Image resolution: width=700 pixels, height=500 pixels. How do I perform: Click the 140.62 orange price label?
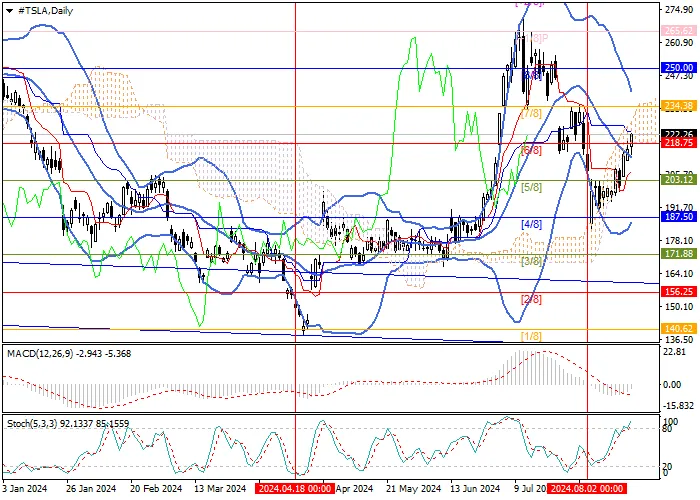[x=679, y=329]
